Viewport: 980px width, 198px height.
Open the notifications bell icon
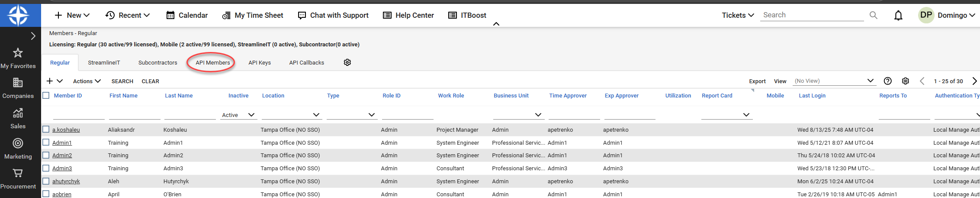point(898,16)
